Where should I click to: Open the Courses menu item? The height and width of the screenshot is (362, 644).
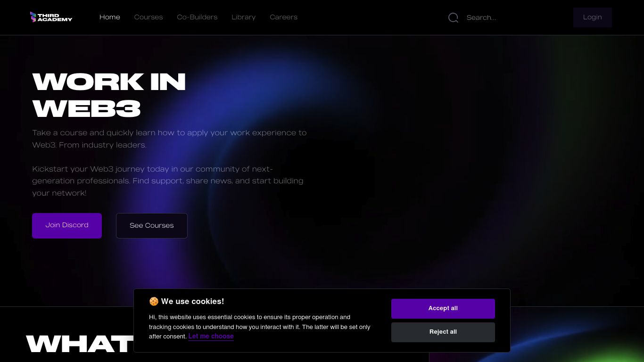(x=149, y=17)
